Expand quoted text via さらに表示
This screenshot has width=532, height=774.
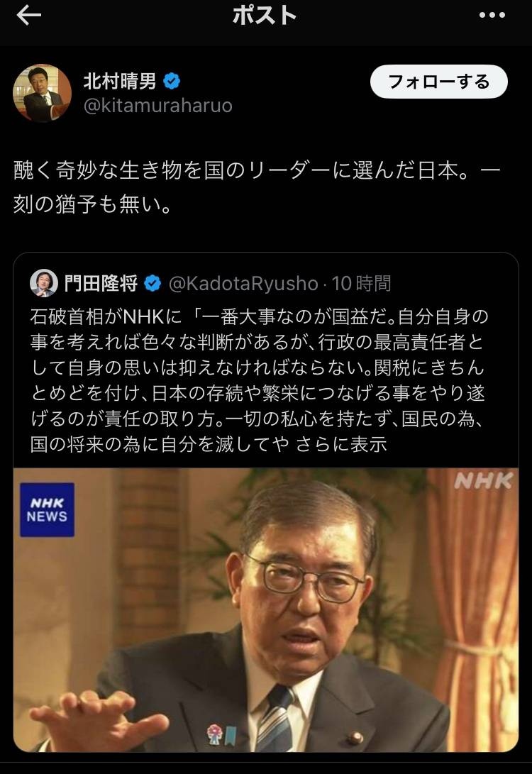click(341, 444)
